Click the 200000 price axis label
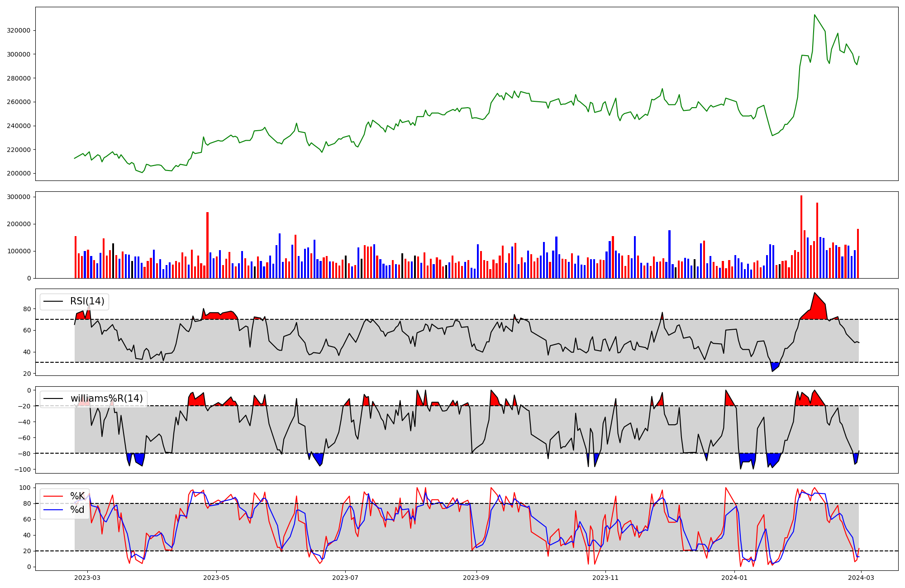This screenshot has height=588, width=905. [x=19, y=174]
